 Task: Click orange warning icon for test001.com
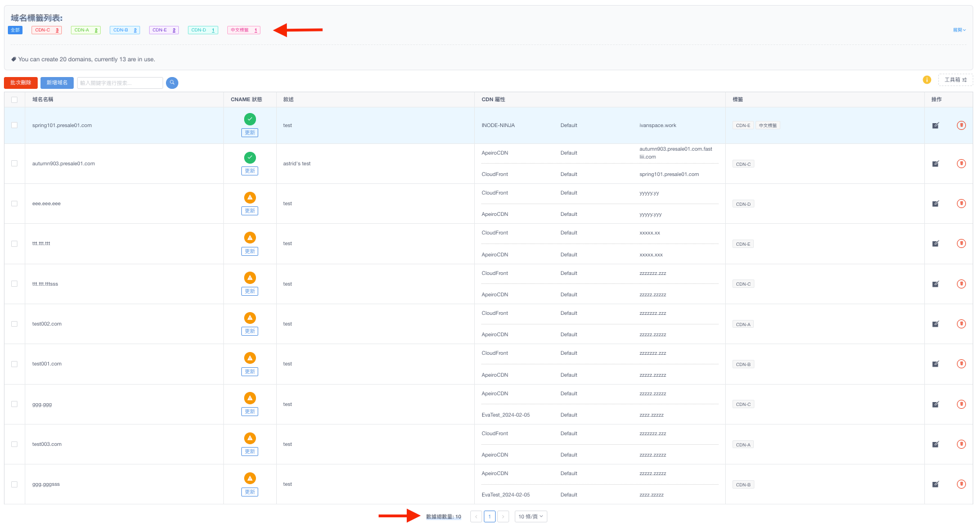[250, 358]
